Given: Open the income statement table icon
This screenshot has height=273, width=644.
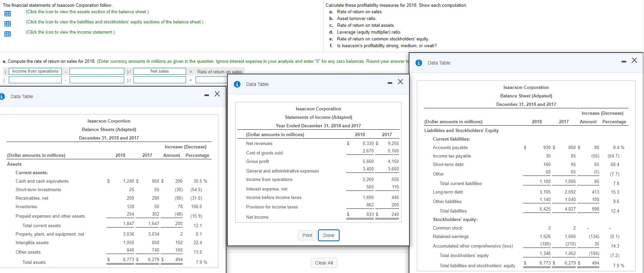Looking at the screenshot, I should (7, 34).
